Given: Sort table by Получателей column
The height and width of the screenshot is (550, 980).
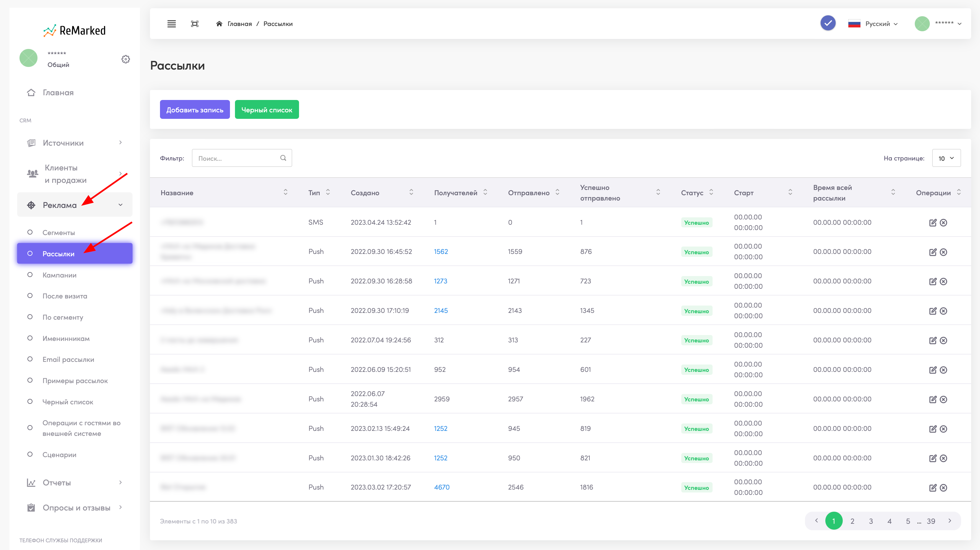Looking at the screenshot, I should (485, 192).
